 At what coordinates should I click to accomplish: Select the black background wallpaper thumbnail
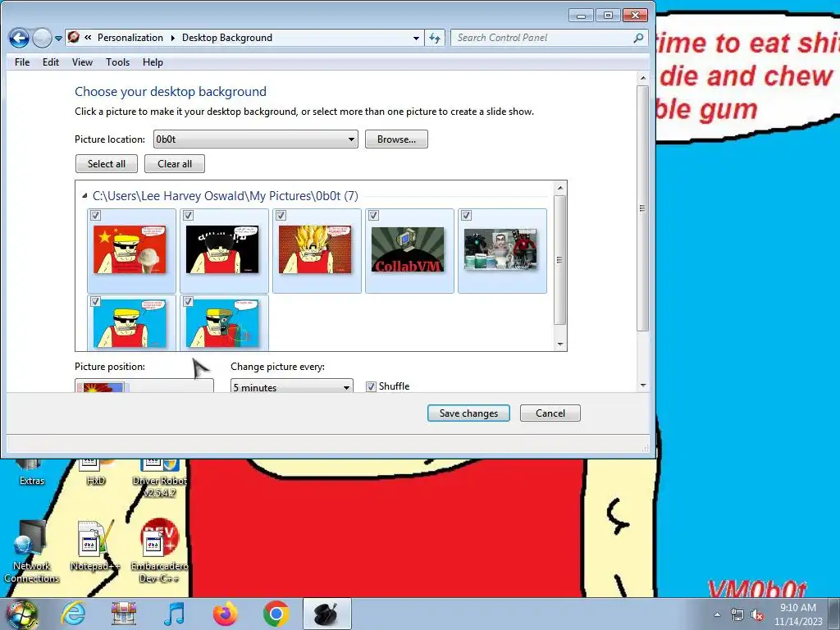223,249
